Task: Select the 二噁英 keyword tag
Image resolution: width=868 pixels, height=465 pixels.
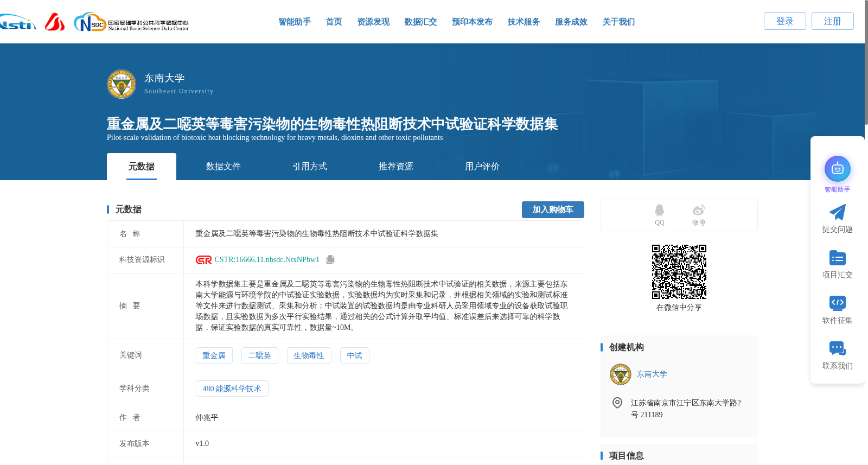Action: (260, 355)
